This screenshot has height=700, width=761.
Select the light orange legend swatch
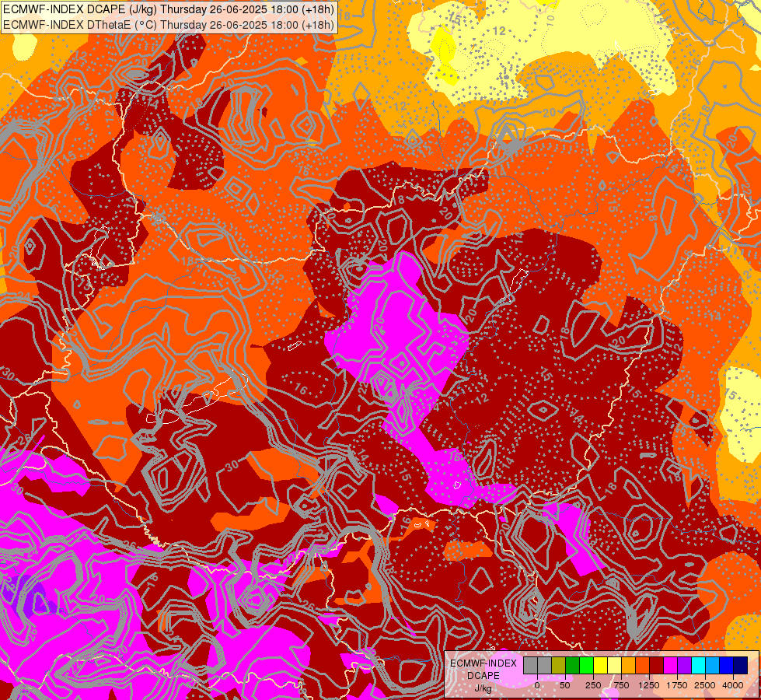629,666
